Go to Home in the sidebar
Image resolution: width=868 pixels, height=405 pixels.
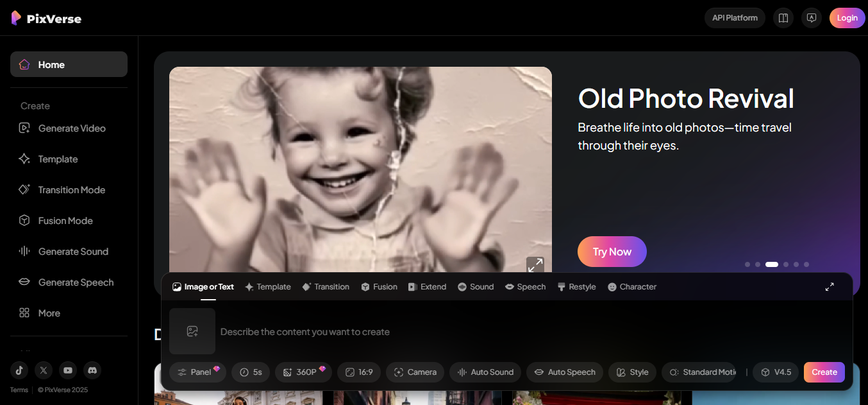(69, 64)
